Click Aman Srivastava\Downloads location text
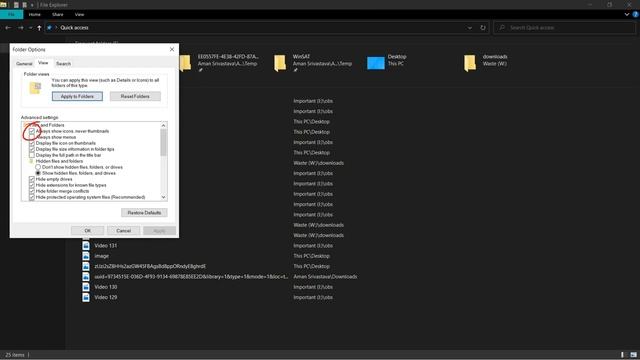Viewport: 640px width, 360px height. (325, 277)
